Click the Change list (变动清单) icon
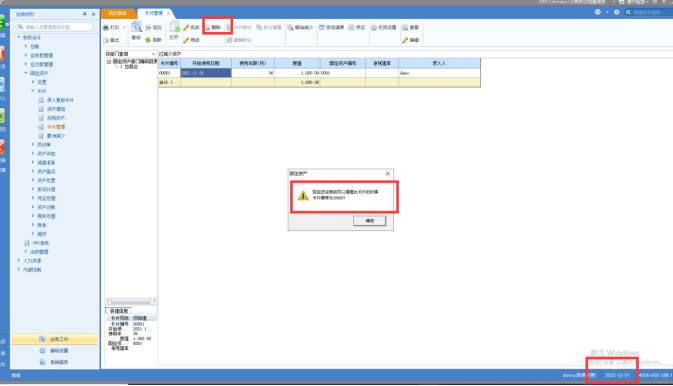 click(x=321, y=27)
